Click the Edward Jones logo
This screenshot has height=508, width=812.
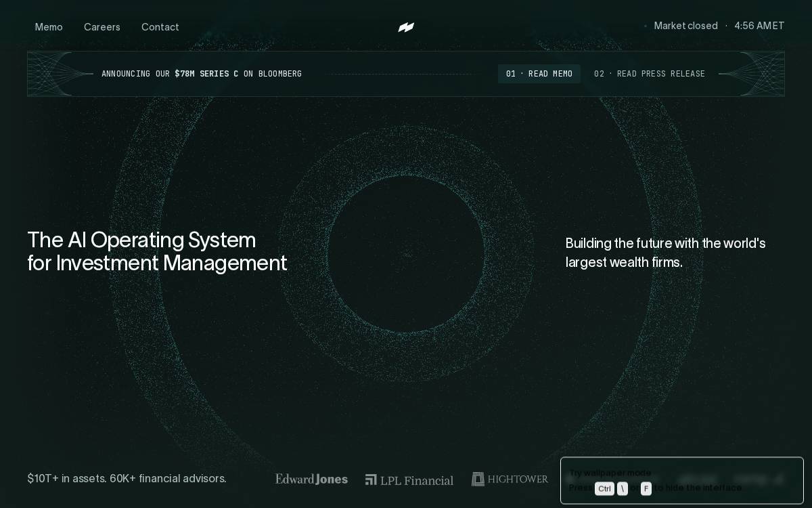click(311, 479)
